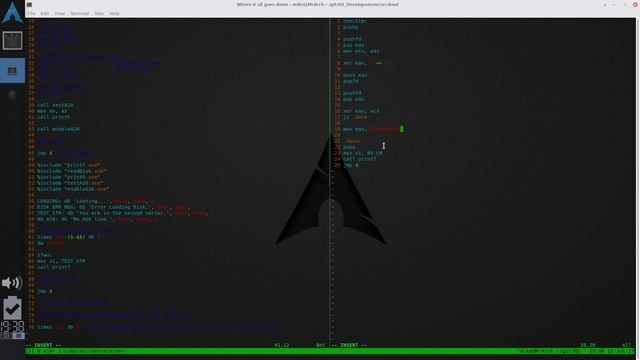Click the 'call printf' line in right pane
The image size is (640, 360).
360,159
